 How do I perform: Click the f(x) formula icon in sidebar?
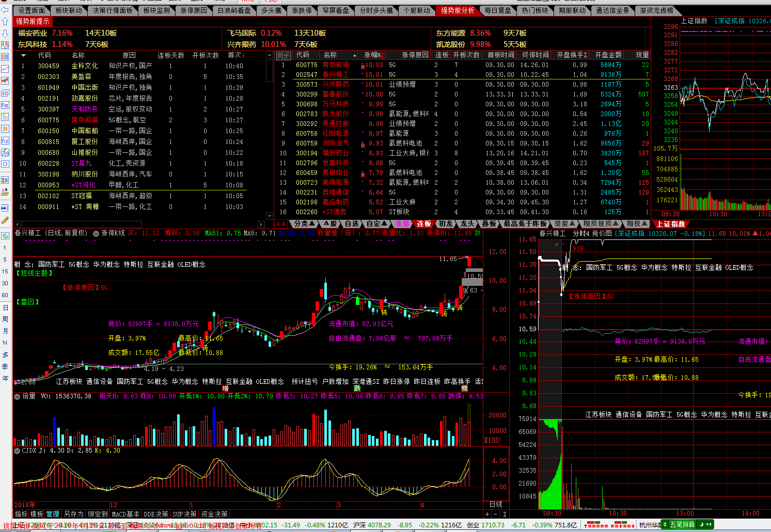click(5, 152)
